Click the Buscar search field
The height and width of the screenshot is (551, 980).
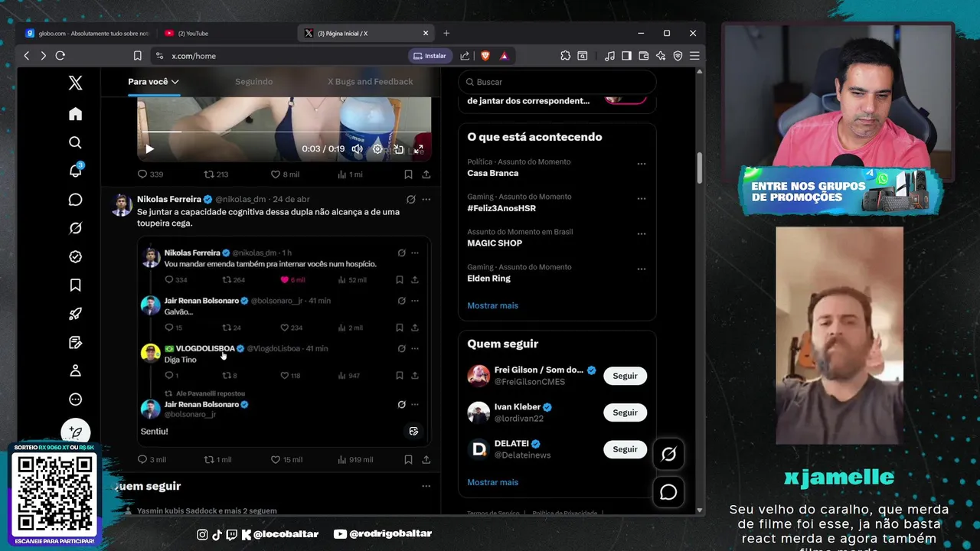tap(557, 82)
